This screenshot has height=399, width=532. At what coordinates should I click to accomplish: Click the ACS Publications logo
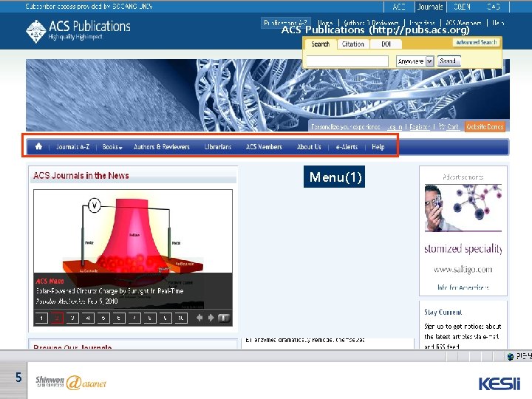pyautogui.click(x=78, y=30)
